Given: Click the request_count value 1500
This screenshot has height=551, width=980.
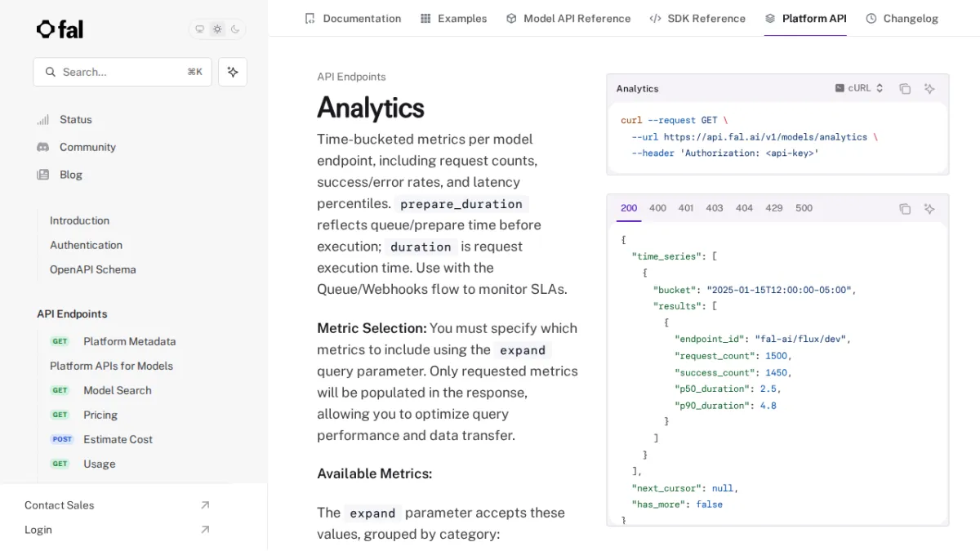Looking at the screenshot, I should click(777, 356).
